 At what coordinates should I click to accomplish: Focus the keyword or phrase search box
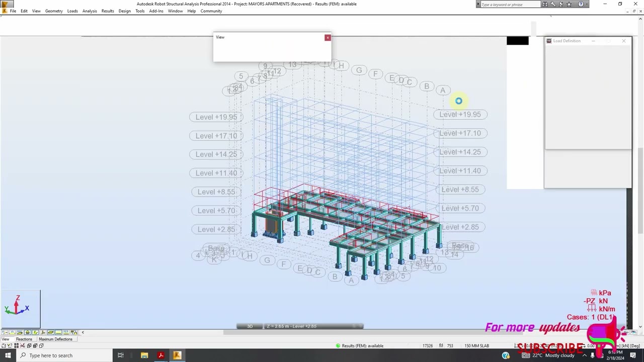click(x=511, y=5)
